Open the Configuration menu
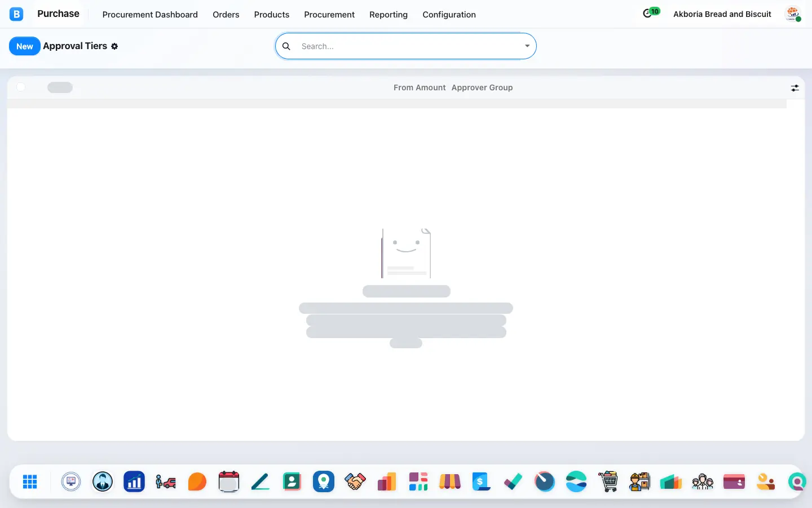Viewport: 812px width, 508px height. point(449,15)
